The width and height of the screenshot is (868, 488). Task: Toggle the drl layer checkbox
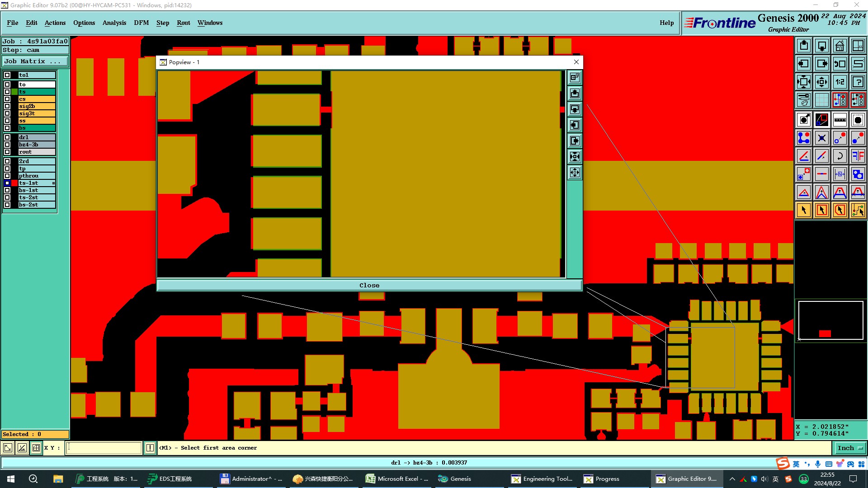point(7,137)
